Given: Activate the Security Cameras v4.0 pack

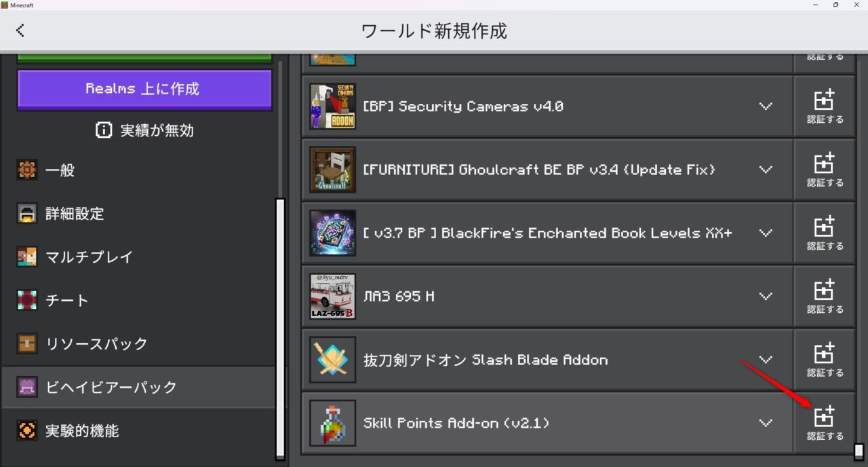Looking at the screenshot, I should (x=825, y=107).
